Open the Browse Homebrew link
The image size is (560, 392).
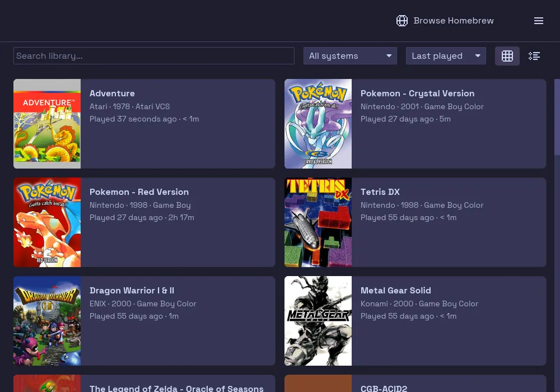pos(445,21)
